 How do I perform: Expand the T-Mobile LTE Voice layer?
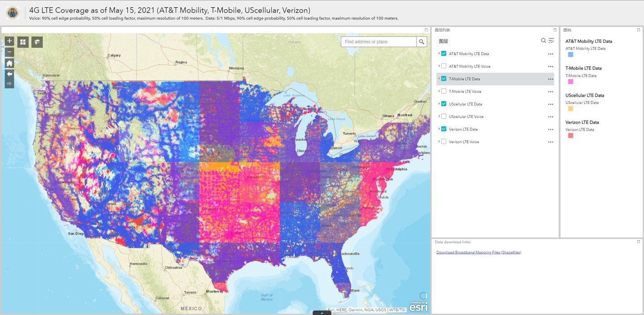pos(439,91)
